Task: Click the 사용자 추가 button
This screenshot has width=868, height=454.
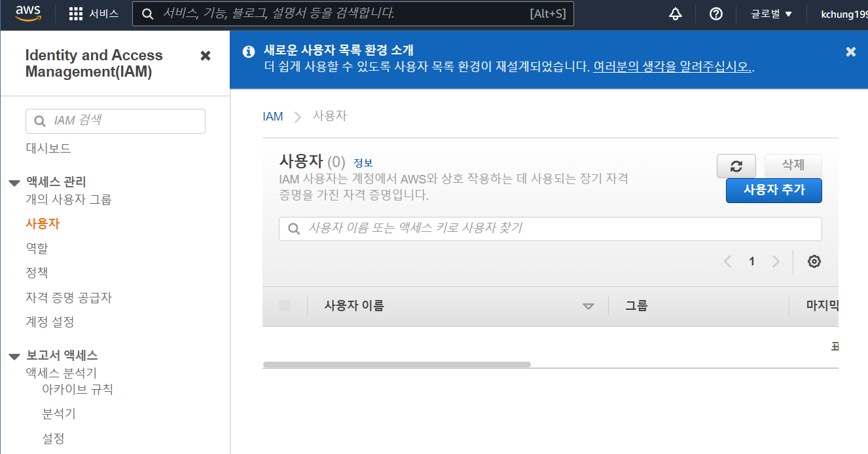Action: pyautogui.click(x=774, y=190)
